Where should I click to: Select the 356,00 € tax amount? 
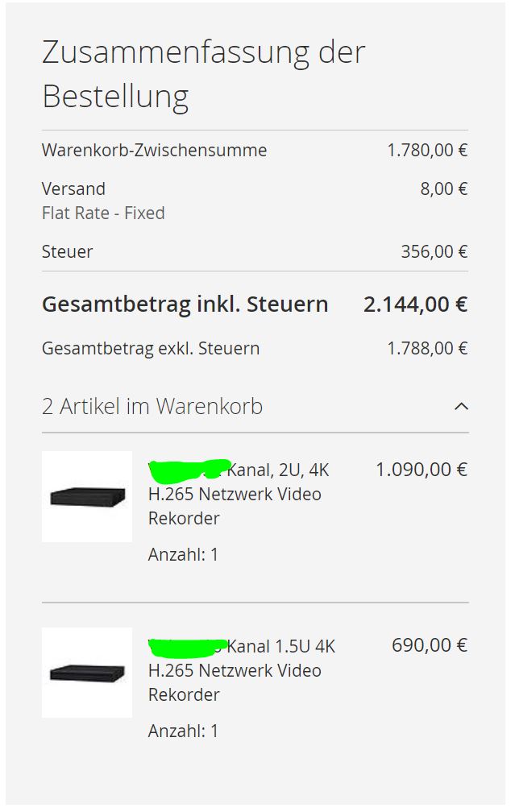pyautogui.click(x=434, y=252)
